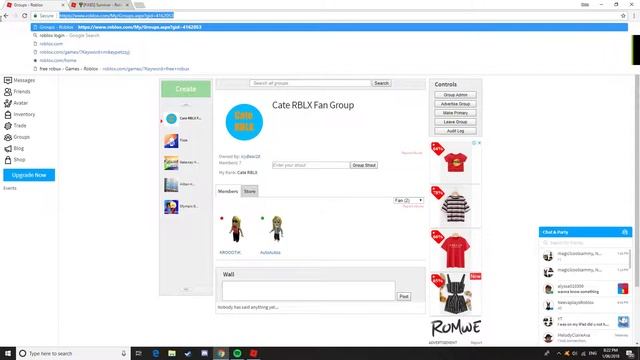Open the Fan (2) rank dropdown
This screenshot has width=640, height=360.
[408, 200]
